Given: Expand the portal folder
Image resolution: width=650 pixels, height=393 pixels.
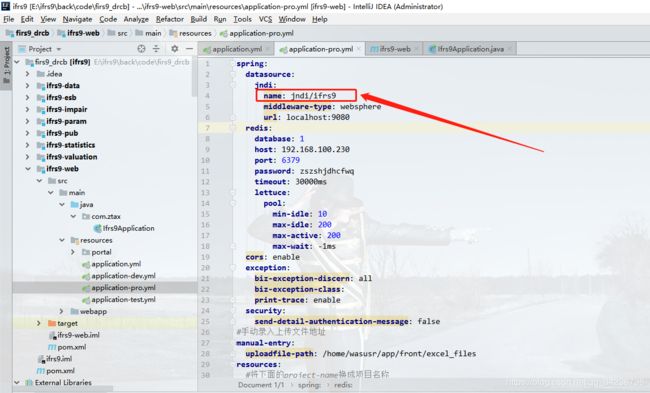Looking at the screenshot, I should pyautogui.click(x=73, y=252).
